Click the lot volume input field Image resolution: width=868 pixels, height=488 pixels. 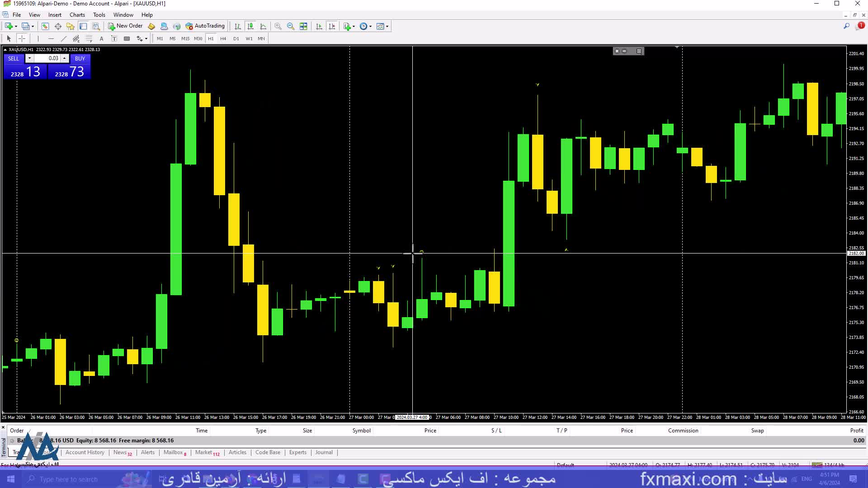point(47,58)
